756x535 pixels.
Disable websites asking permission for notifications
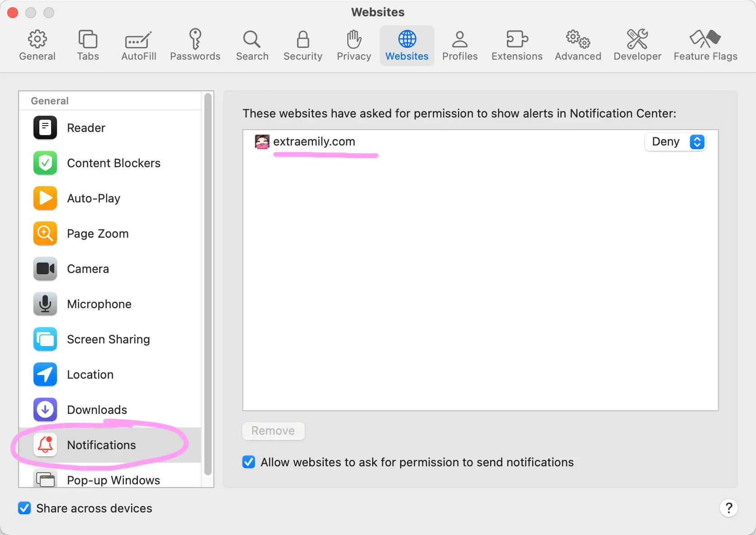248,462
